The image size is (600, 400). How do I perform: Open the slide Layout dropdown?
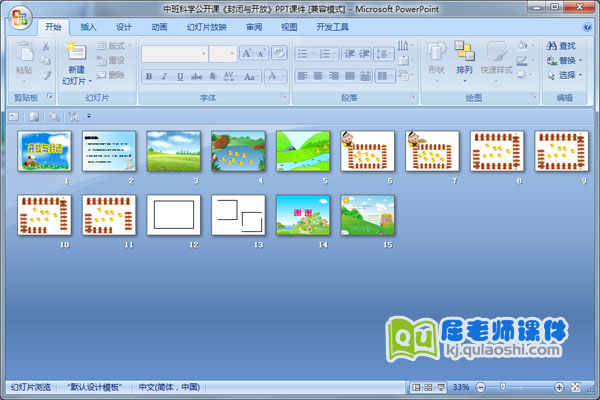click(114, 46)
